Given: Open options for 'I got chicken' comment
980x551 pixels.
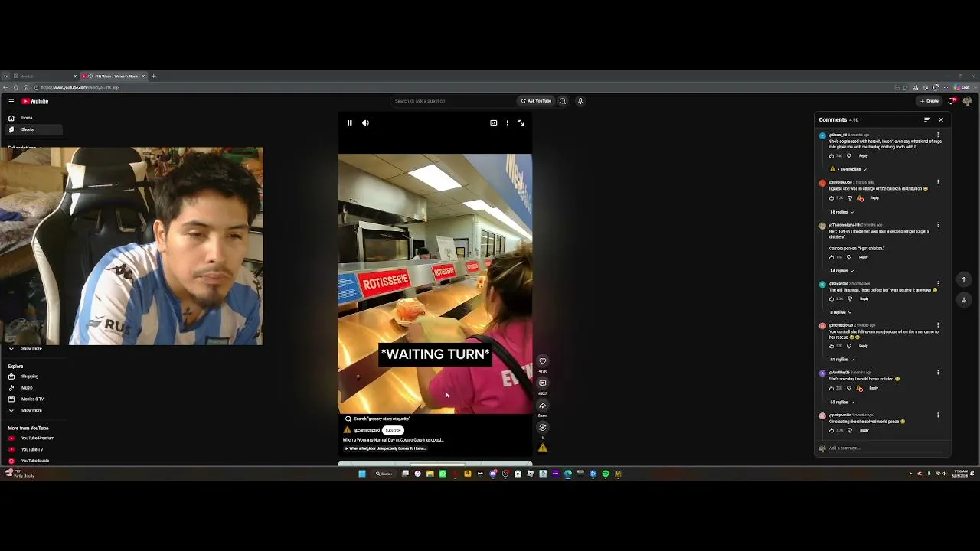Looking at the screenshot, I should coord(938,226).
